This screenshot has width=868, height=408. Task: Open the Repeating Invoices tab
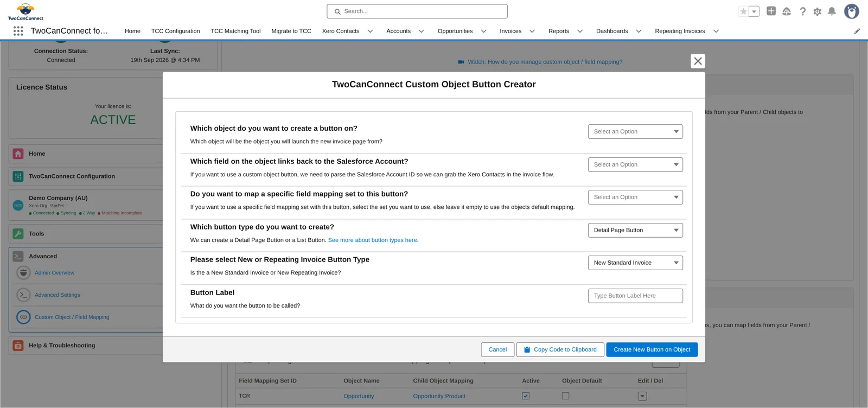click(680, 31)
